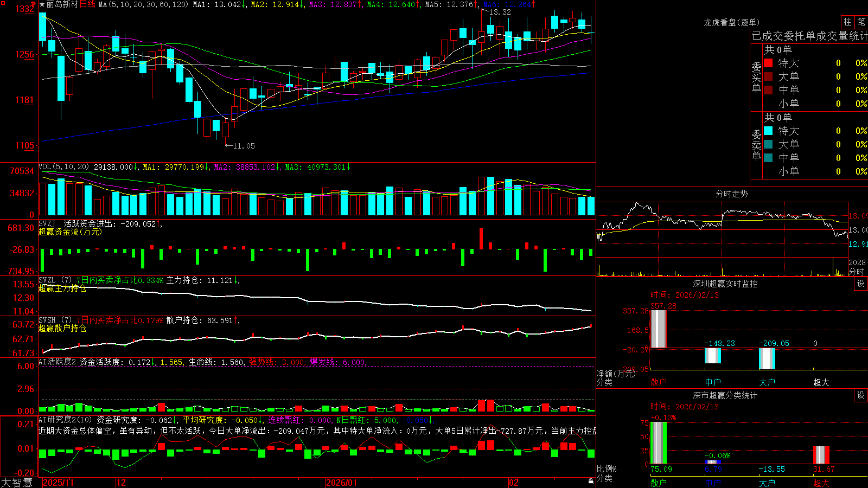Viewport: 868px width, 488px height.
Task: Click the 深市超赢分类统计 panel title
Action: tap(725, 395)
